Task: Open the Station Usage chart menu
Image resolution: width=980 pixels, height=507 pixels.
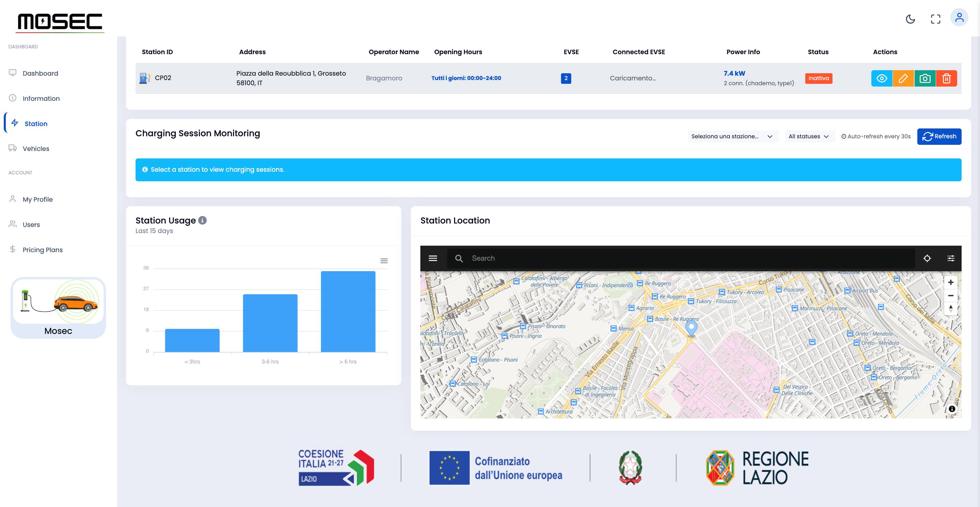Action: point(384,261)
